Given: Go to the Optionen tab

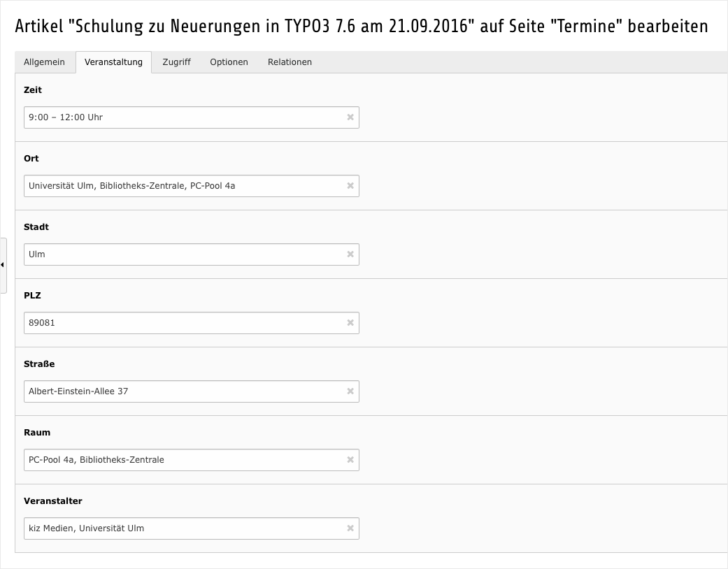Looking at the screenshot, I should pos(229,62).
